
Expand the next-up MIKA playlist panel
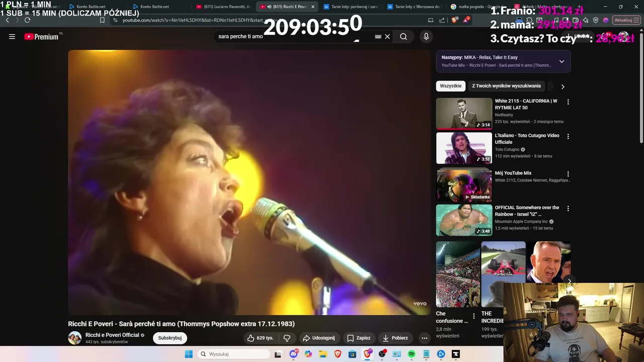click(x=561, y=61)
